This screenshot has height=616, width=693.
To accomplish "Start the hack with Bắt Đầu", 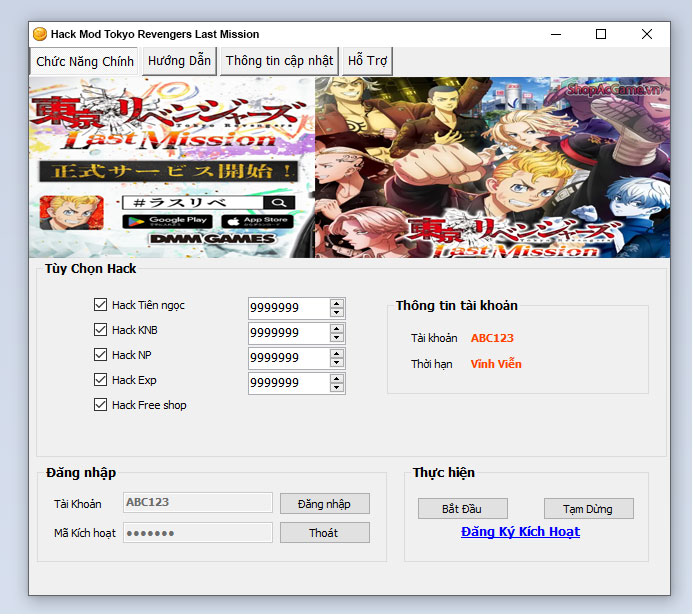I will (463, 509).
